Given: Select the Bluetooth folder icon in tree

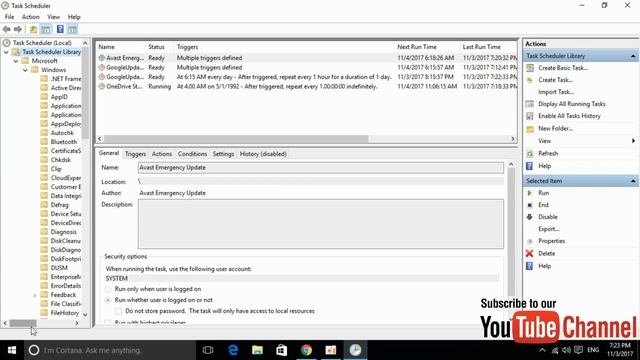Looking at the screenshot, I should 44,142.
